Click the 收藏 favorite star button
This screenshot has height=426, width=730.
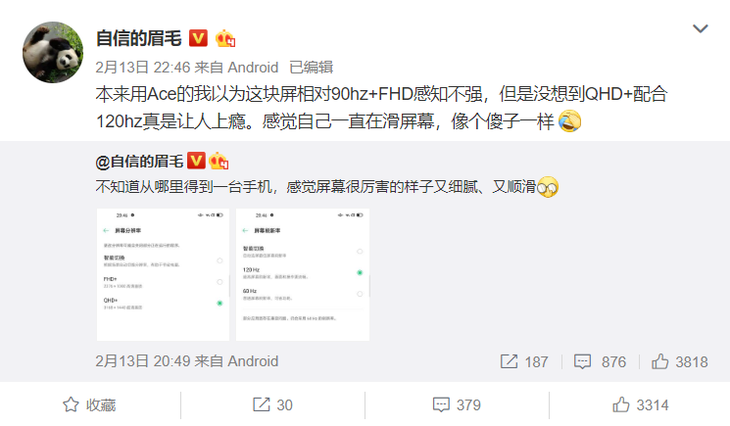[x=89, y=405]
